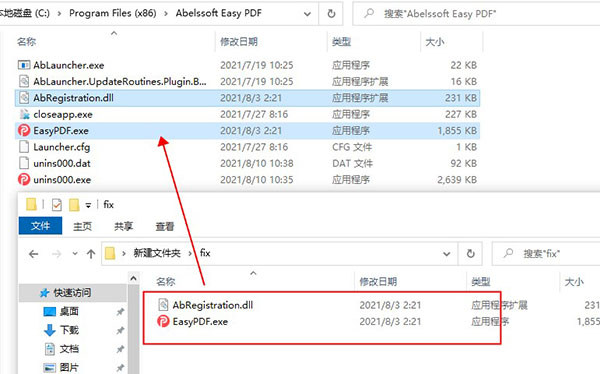Screen dimensions: 600x374
Task: Click the search magnifier icon in fix window
Action: coord(508,253)
